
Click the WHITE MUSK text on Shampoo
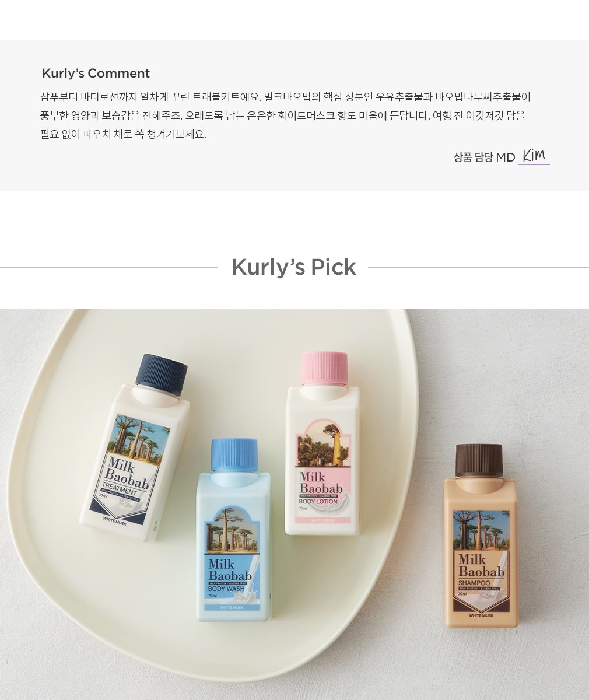pyautogui.click(x=481, y=615)
